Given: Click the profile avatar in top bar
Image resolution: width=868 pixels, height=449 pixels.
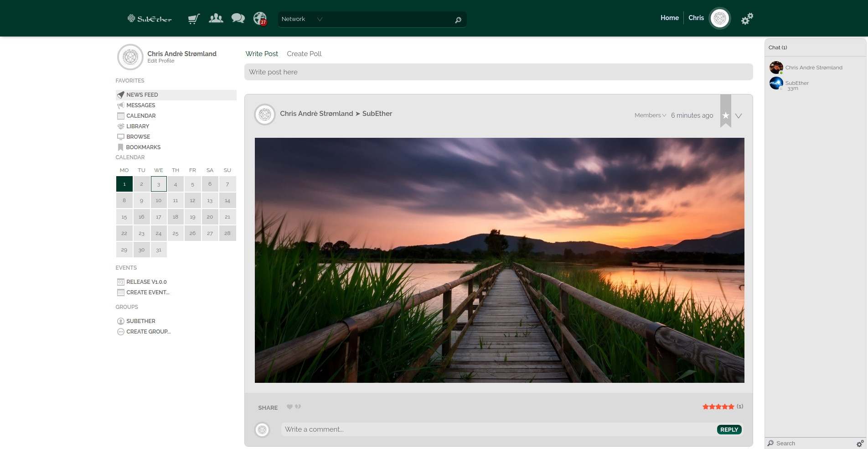Looking at the screenshot, I should pos(720,18).
